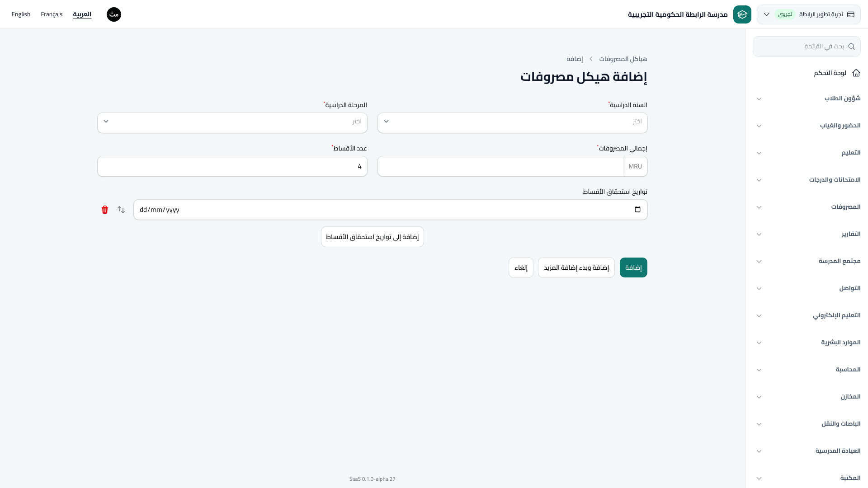This screenshot has width=868, height=488.
Task: Click the green إضافة submit button
Action: click(x=633, y=267)
